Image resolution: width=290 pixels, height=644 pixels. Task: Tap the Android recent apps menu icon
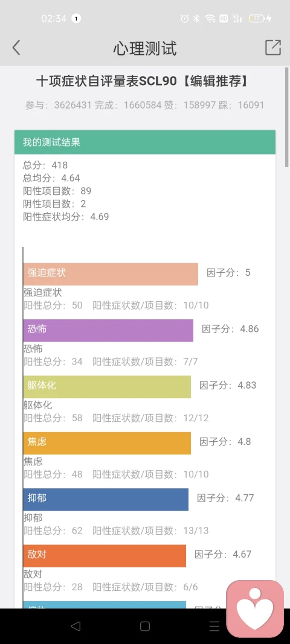214,626
